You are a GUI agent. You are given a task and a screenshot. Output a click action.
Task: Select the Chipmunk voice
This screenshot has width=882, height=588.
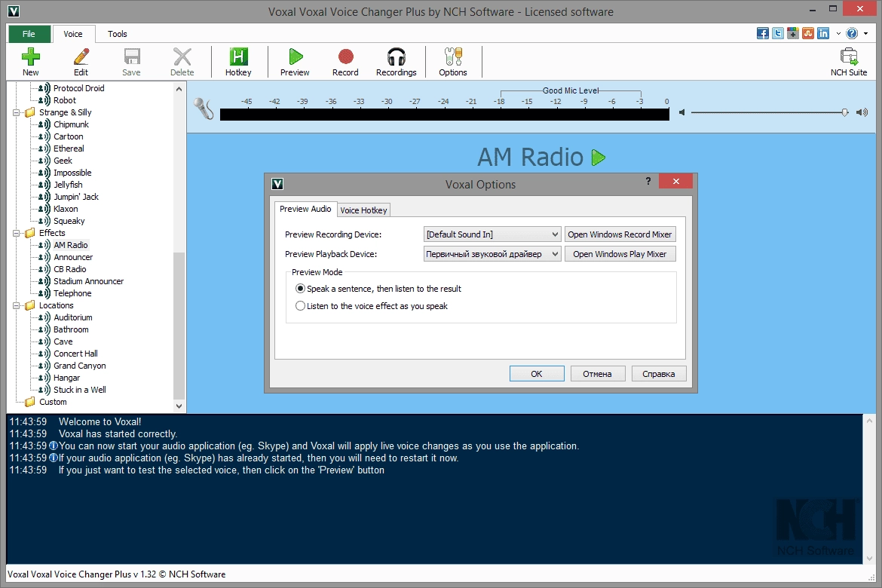pyautogui.click(x=72, y=124)
